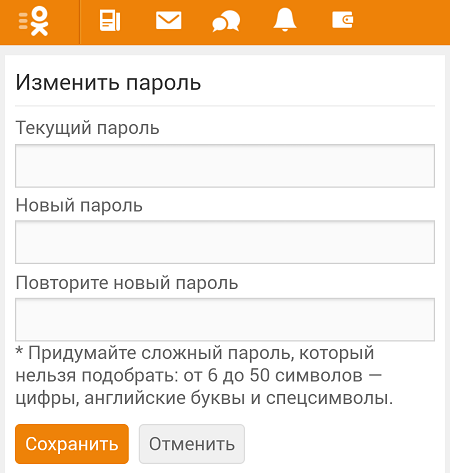Focus the Повторите новый пароль field

(225, 319)
